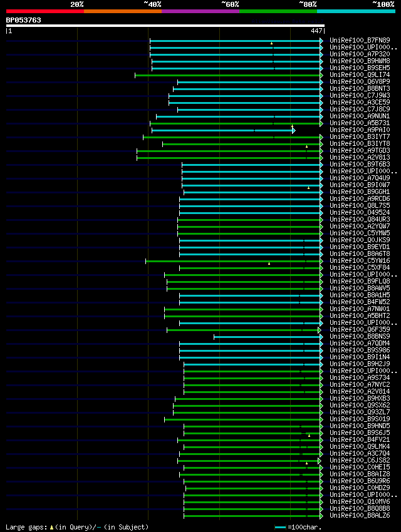The width and height of the screenshot is (401, 532).
Task: Open hit UniRef100_A7QDM4
Action: (360, 343)
